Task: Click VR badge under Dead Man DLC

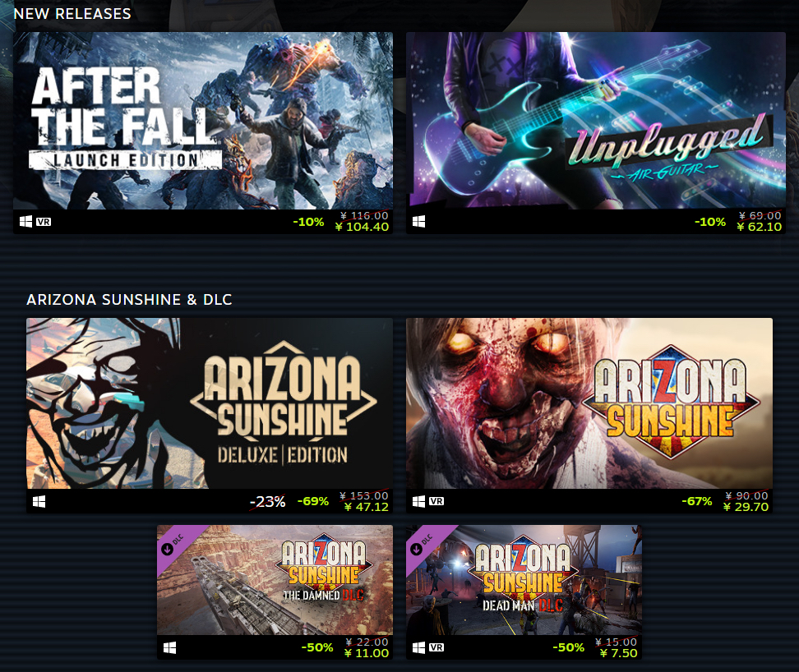Action: (436, 647)
